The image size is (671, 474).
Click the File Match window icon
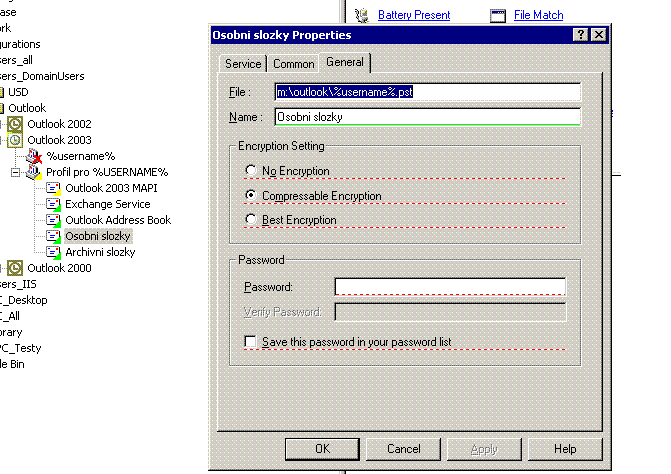tap(498, 16)
